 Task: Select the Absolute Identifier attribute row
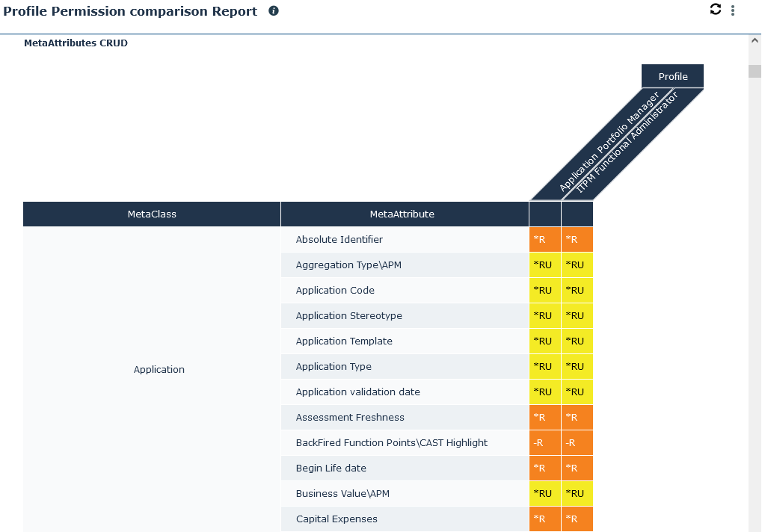(339, 239)
